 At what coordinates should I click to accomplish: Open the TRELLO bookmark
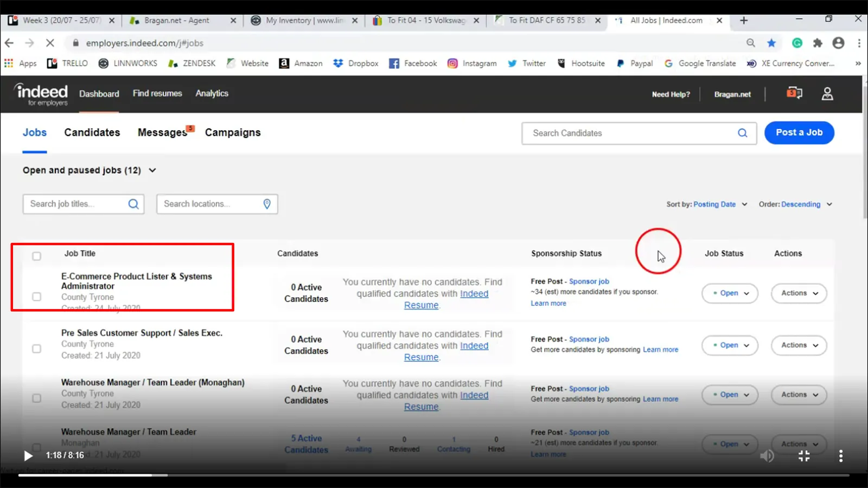(67, 63)
